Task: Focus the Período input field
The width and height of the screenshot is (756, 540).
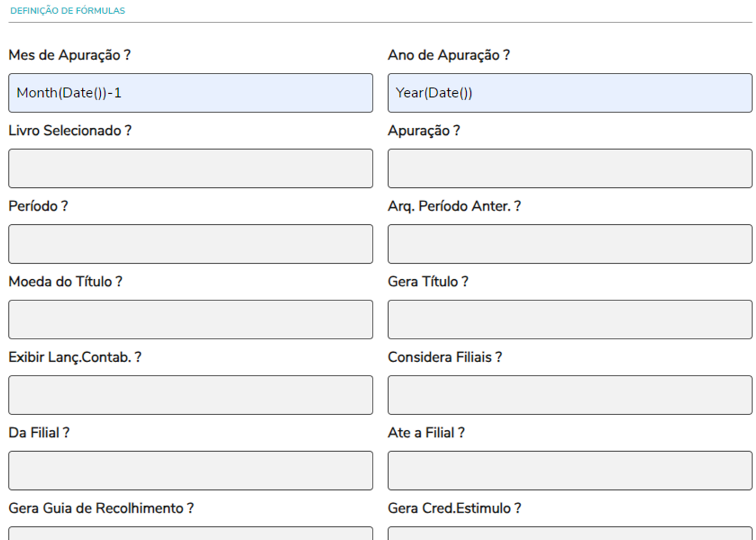Action: (x=190, y=244)
